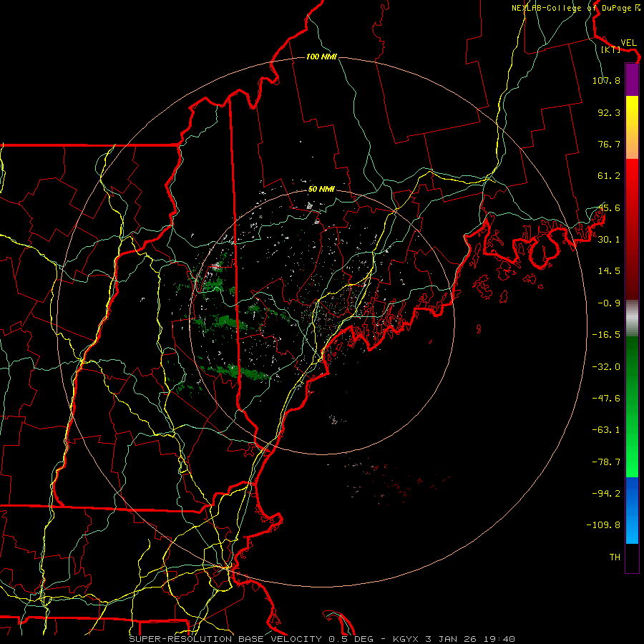Click the black TH segment of color bar
The image size is (644, 644).
point(632,558)
